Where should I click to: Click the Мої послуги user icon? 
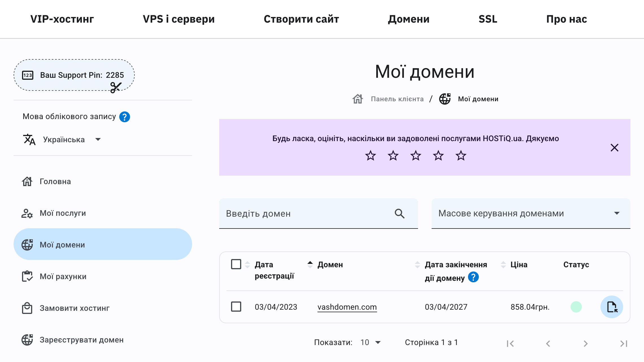click(x=27, y=213)
